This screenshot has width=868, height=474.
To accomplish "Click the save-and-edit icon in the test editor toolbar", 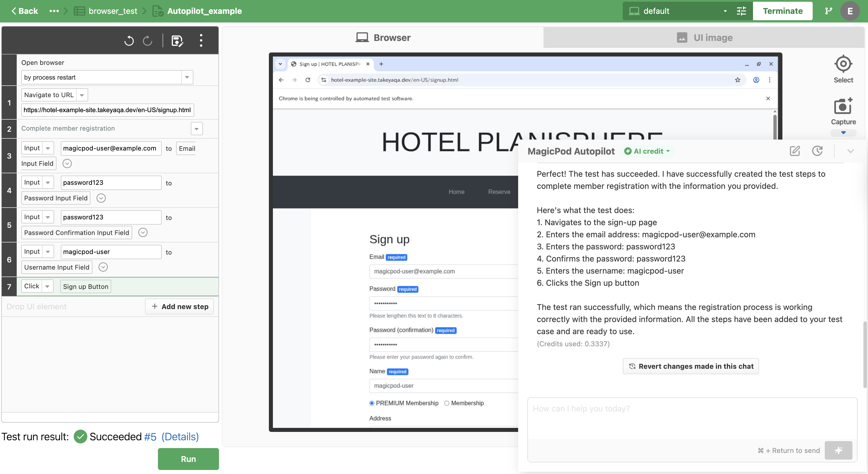I will pyautogui.click(x=177, y=41).
